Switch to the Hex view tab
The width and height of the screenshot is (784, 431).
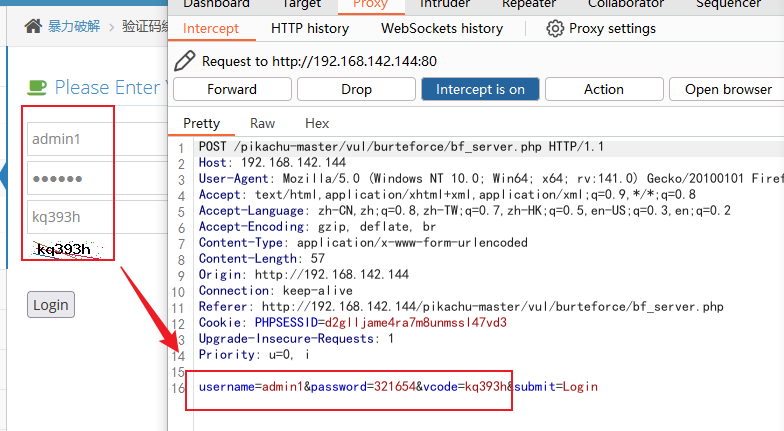[317, 124]
